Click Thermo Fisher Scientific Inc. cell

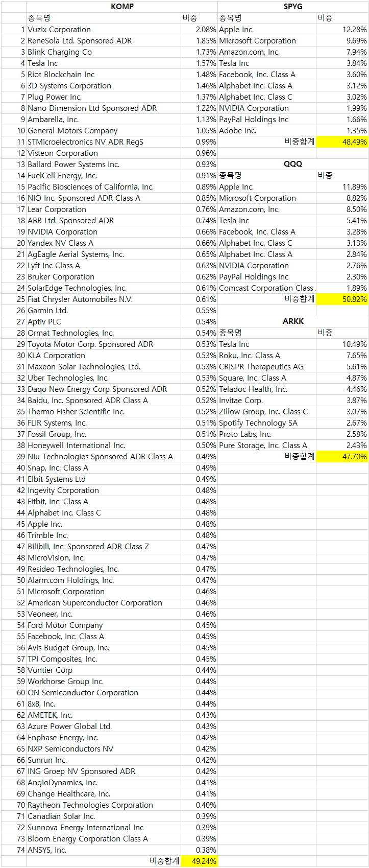click(x=104, y=412)
